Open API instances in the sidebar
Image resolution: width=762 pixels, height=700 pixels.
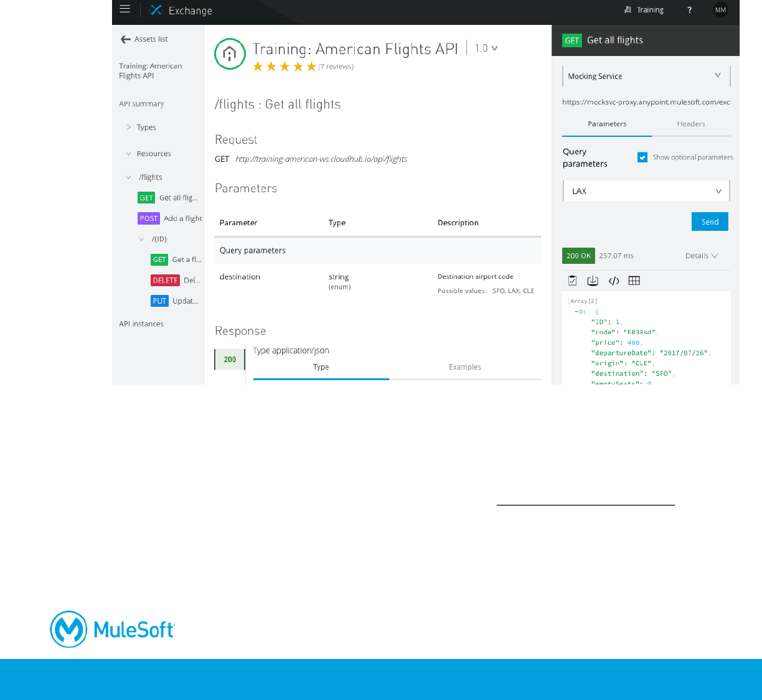coord(141,324)
